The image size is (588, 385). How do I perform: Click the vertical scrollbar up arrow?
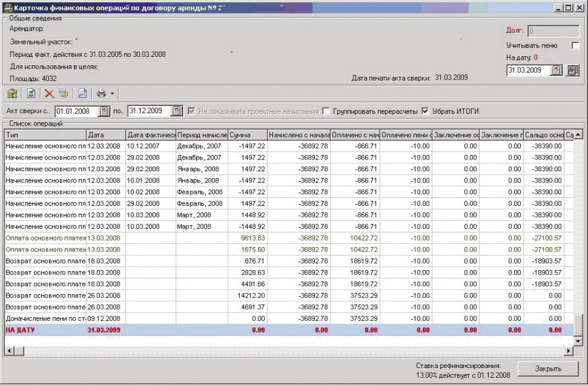pos(578,135)
